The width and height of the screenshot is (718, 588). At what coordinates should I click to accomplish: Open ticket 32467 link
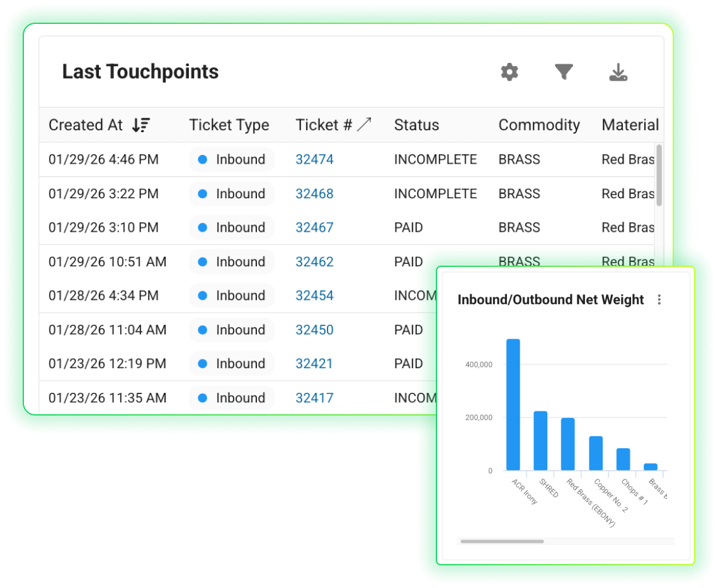[314, 228]
